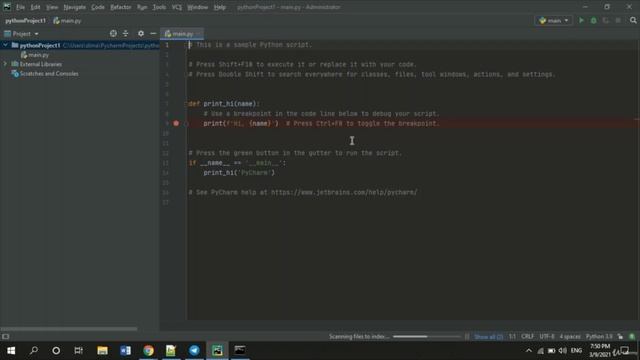This screenshot has height=360, width=640.
Task: Open the Tools menu
Action: pyautogui.click(x=159, y=7)
